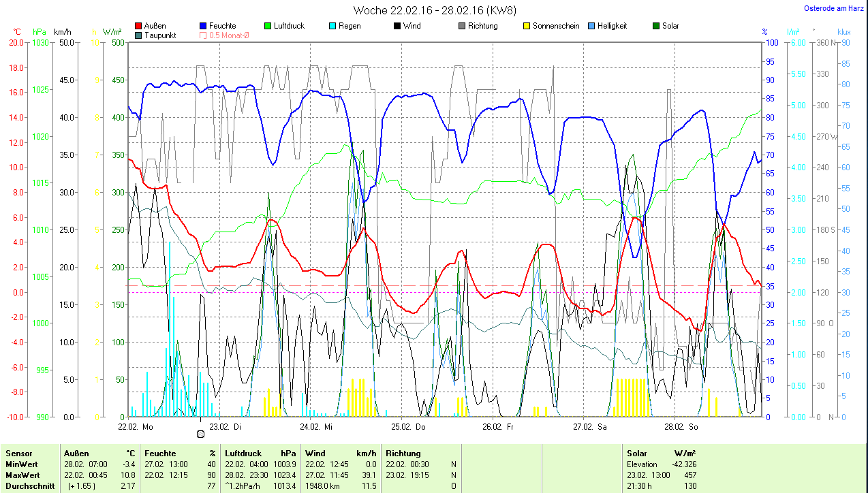This screenshot has width=868, height=493.
Task: Click the Helligkeit legend marker
Action: 591,26
